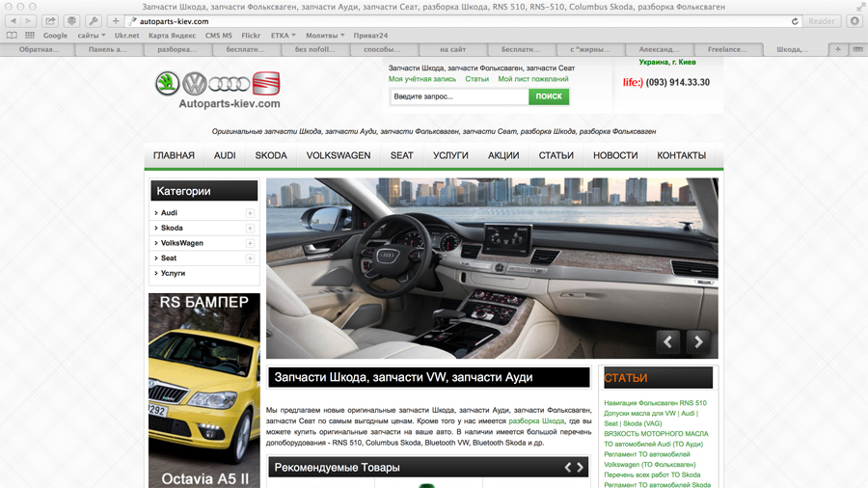Click the RS БАМПЕР Octavia banner
This screenshot has height=488, width=868.
coord(204,391)
